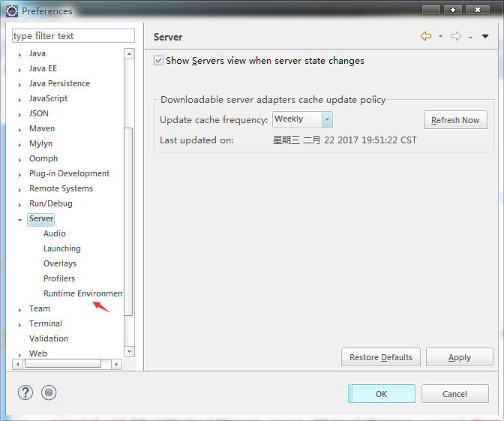Select the Plug-in Development item label
This screenshot has height=421, width=504.
click(x=69, y=173)
